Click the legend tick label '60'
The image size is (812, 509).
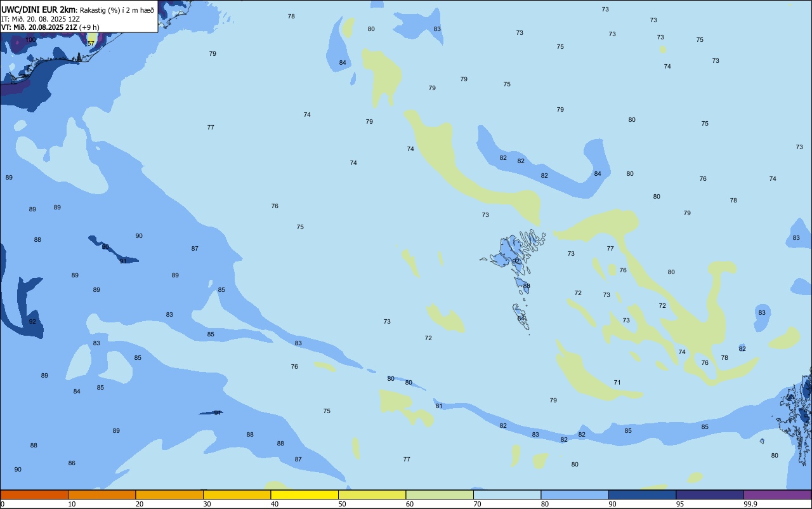[410, 505]
